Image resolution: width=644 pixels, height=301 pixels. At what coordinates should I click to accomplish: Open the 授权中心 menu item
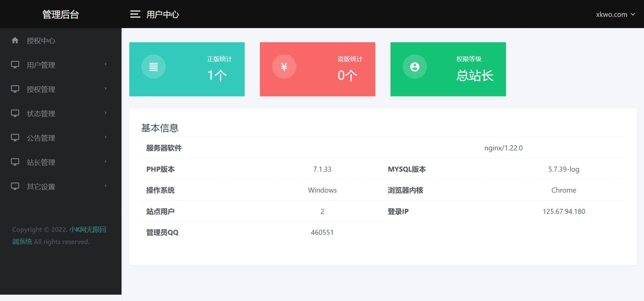(41, 41)
